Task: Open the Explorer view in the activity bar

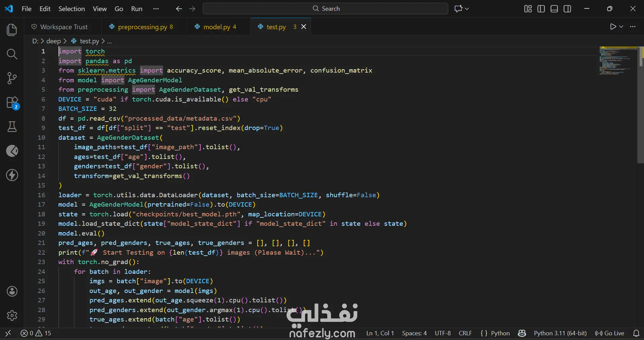Action: 12,30
